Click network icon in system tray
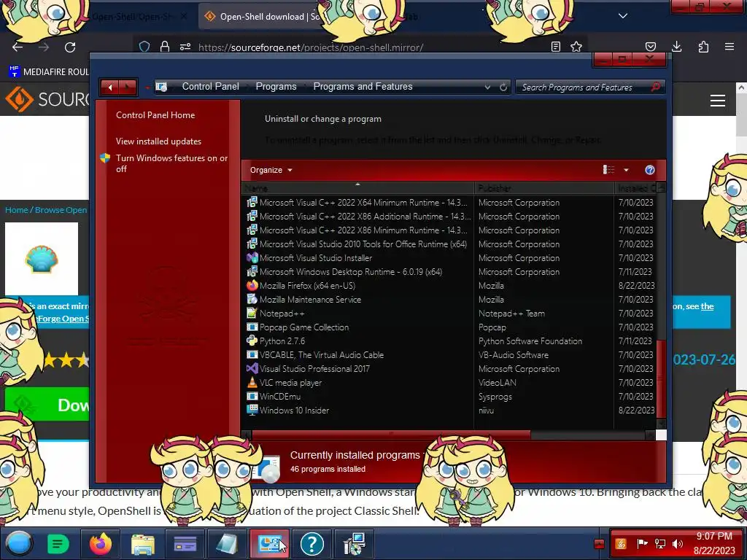This screenshot has height=560, width=747. tap(660, 543)
